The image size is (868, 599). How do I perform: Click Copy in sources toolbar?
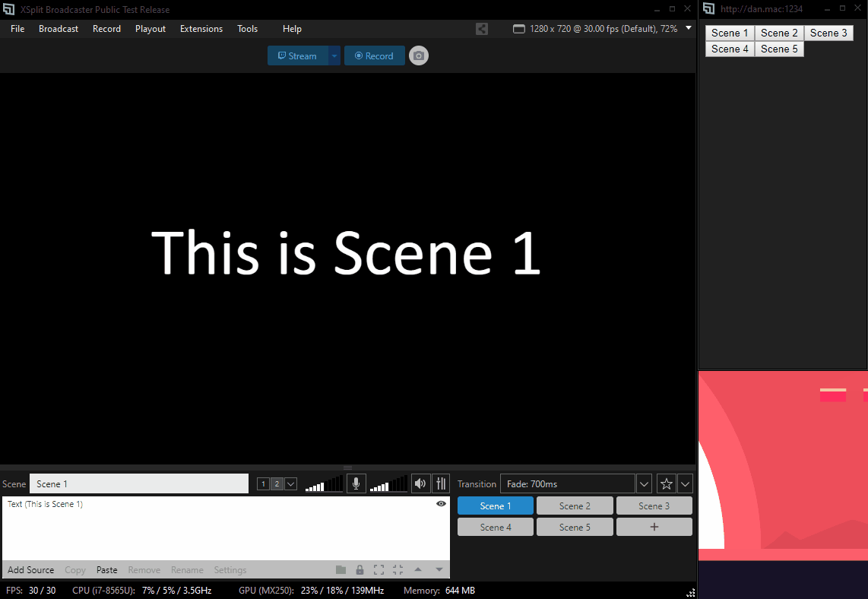(x=75, y=569)
